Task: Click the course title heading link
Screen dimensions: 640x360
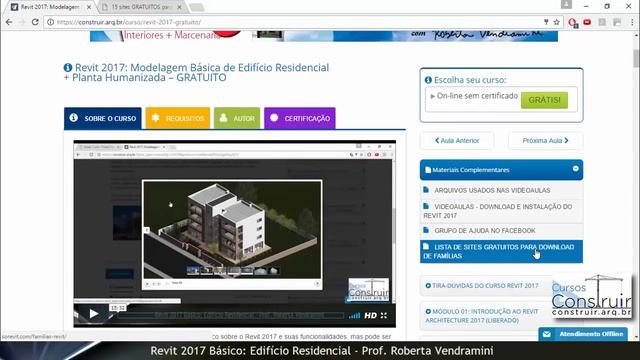Action: click(x=196, y=72)
